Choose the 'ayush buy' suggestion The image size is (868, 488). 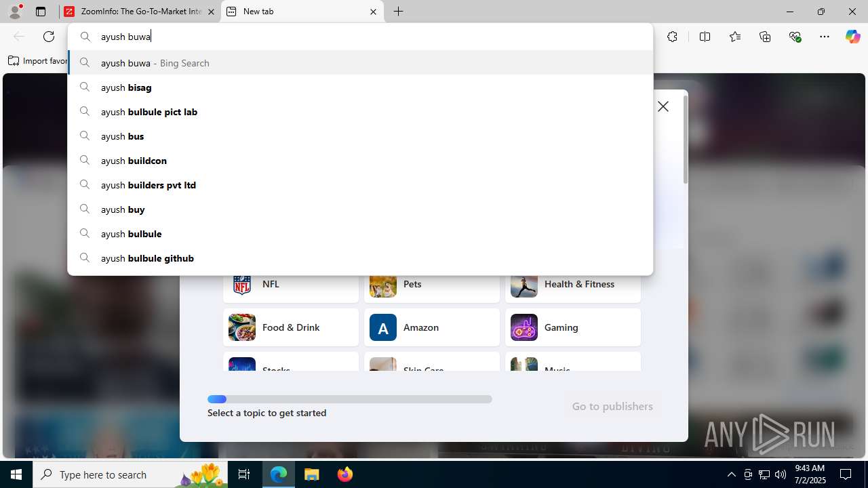(x=360, y=209)
